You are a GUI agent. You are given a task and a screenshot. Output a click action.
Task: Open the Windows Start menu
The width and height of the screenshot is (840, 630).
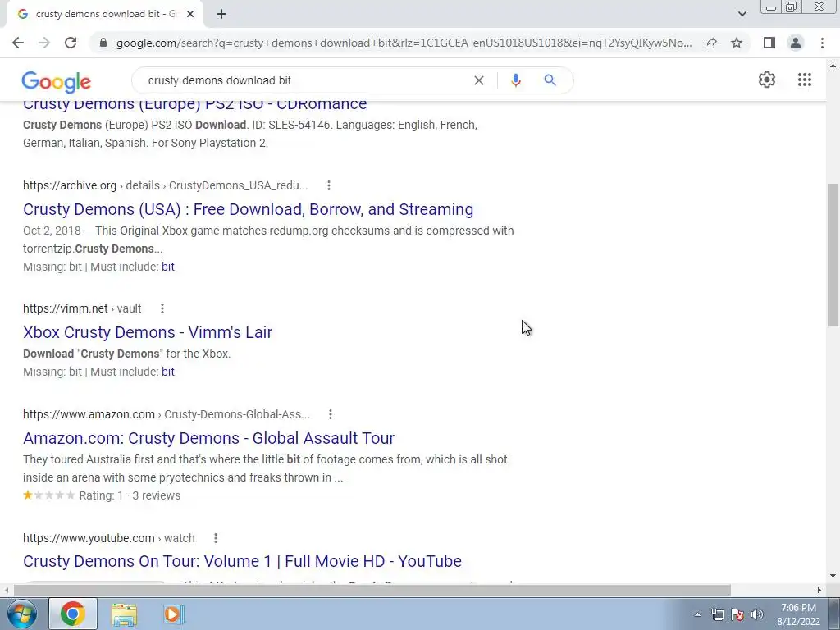tap(21, 614)
